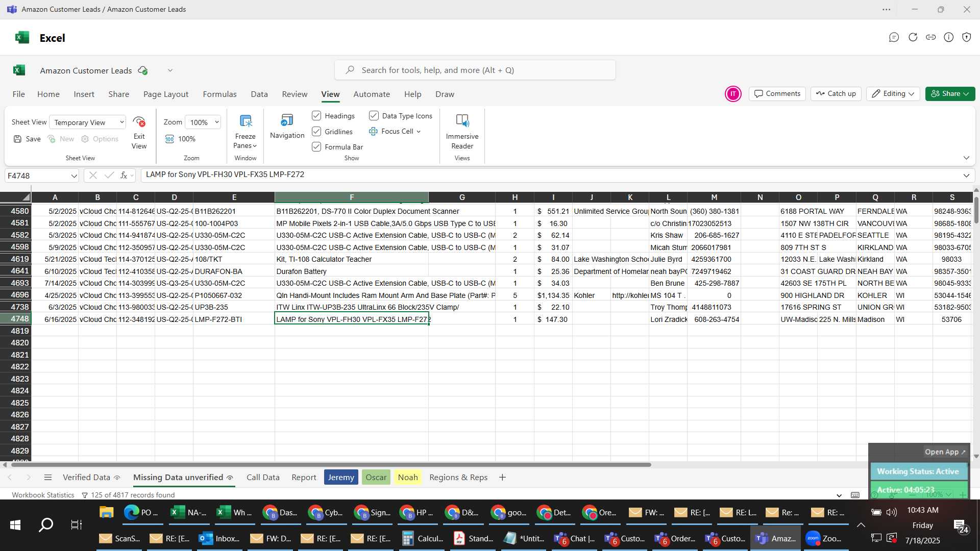The image size is (980, 551).
Task: Open the Automate ribbon tab
Action: tap(372, 94)
